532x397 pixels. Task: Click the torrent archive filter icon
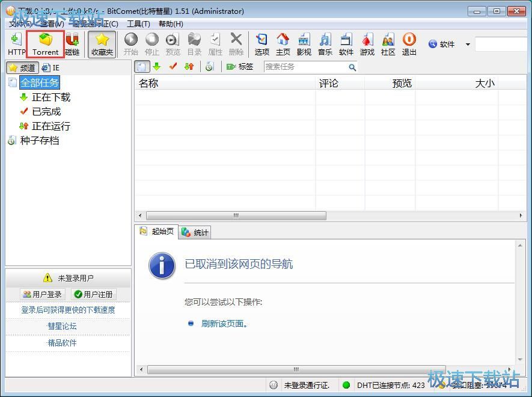coord(209,67)
